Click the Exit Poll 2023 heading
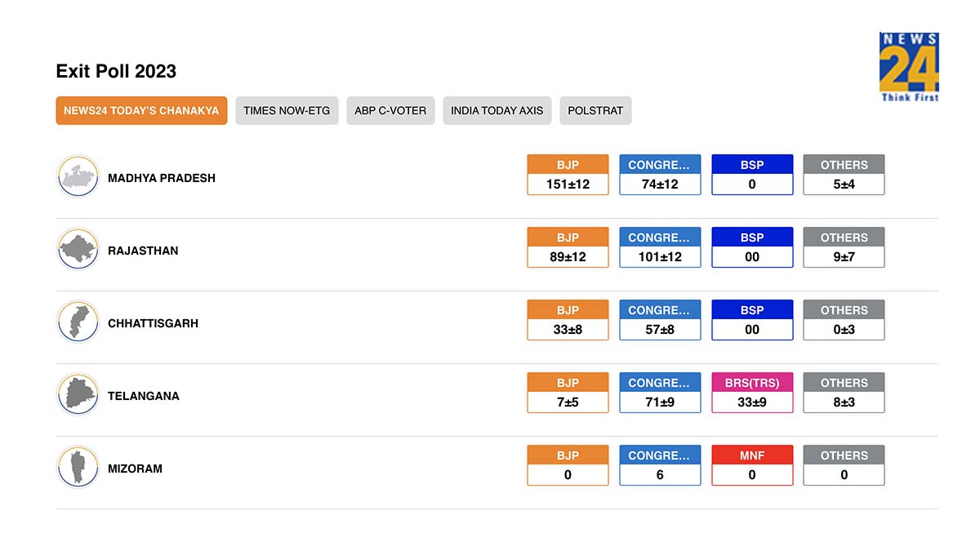This screenshot has height=551, width=980. [116, 71]
